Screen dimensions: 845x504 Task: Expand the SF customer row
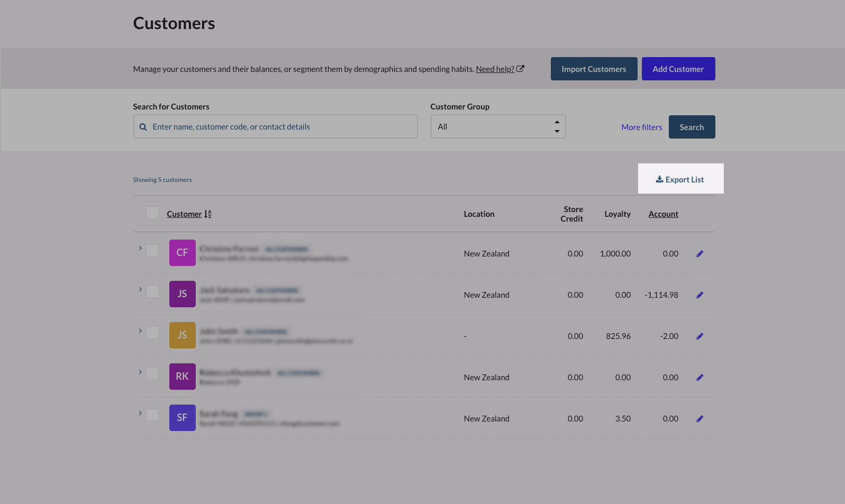tap(140, 413)
